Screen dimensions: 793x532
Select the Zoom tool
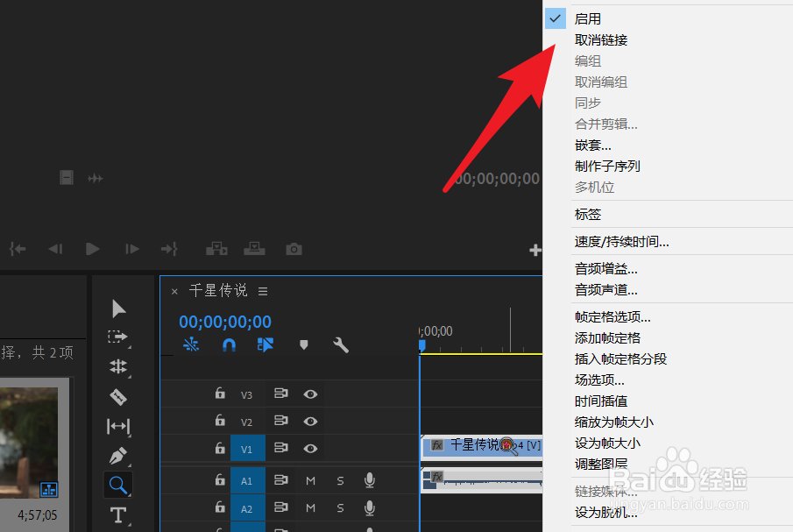point(118,485)
